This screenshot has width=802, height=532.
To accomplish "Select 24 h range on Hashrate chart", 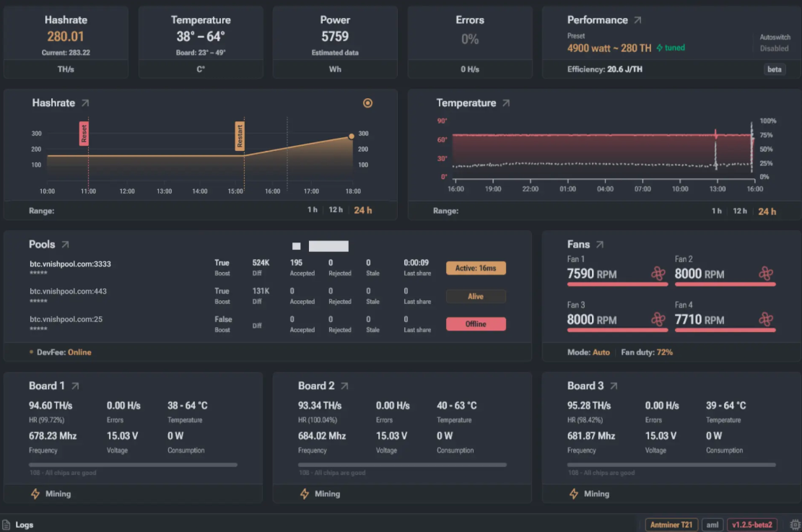I will (363, 211).
